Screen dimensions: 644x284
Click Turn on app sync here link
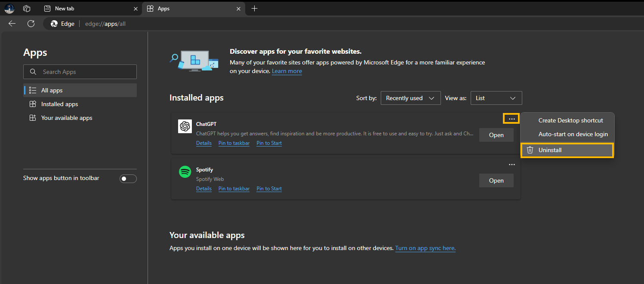point(425,248)
